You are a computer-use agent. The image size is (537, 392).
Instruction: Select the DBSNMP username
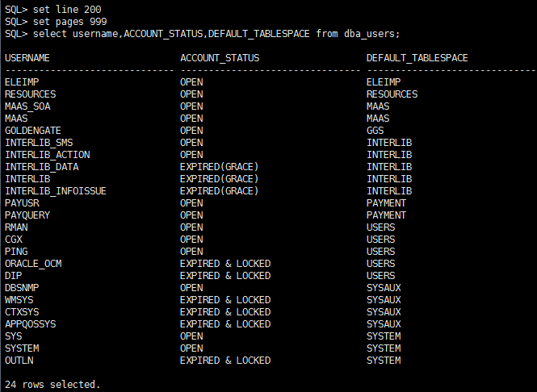pyautogui.click(x=22, y=288)
